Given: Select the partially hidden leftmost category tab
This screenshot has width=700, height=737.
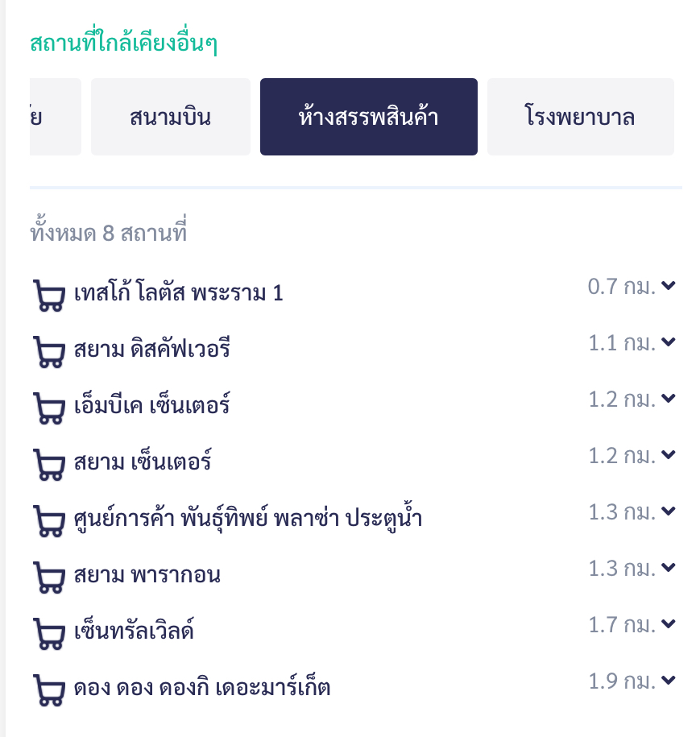Looking at the screenshot, I should point(55,117).
